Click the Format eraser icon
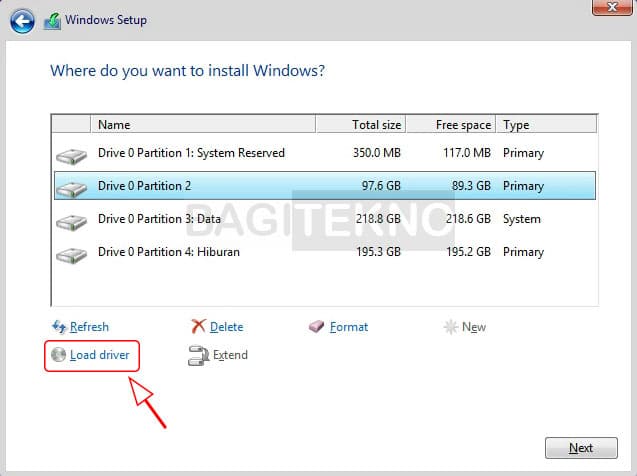The width and height of the screenshot is (637, 476). pyautogui.click(x=316, y=326)
